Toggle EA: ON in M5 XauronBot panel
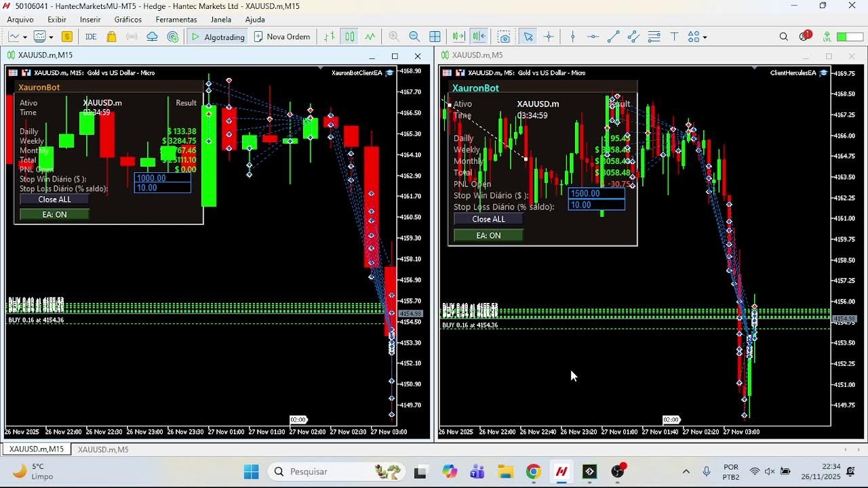This screenshot has width=868, height=488. tap(488, 235)
